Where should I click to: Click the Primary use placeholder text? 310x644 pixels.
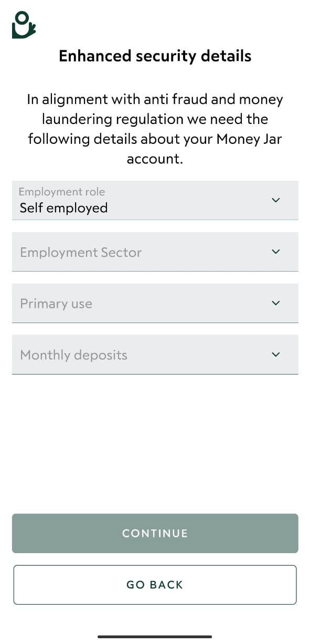pyautogui.click(x=56, y=304)
